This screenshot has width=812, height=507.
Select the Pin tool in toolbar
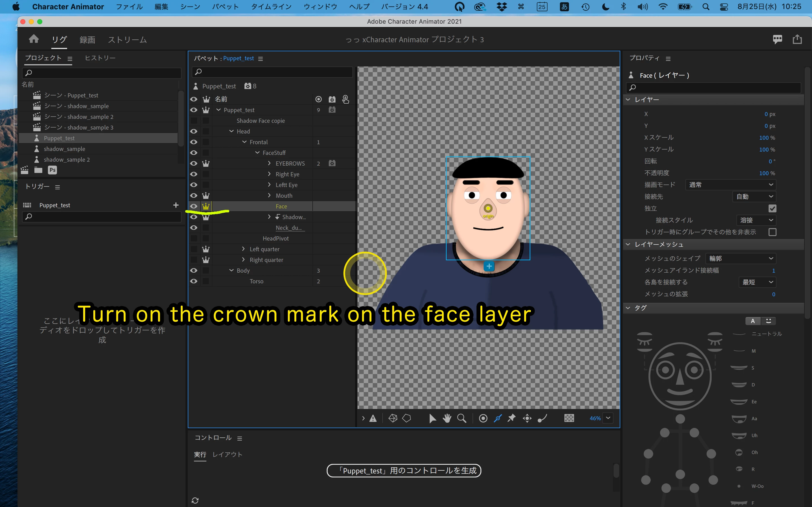(511, 418)
